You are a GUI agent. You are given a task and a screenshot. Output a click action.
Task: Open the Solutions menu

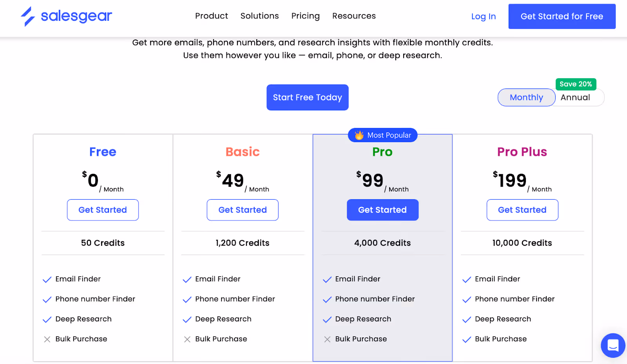(x=259, y=16)
